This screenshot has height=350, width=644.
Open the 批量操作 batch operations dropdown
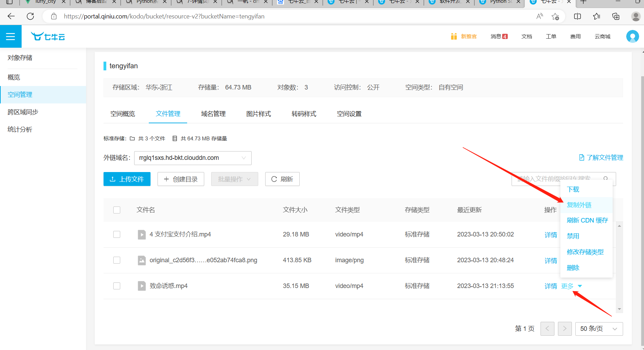pos(235,179)
